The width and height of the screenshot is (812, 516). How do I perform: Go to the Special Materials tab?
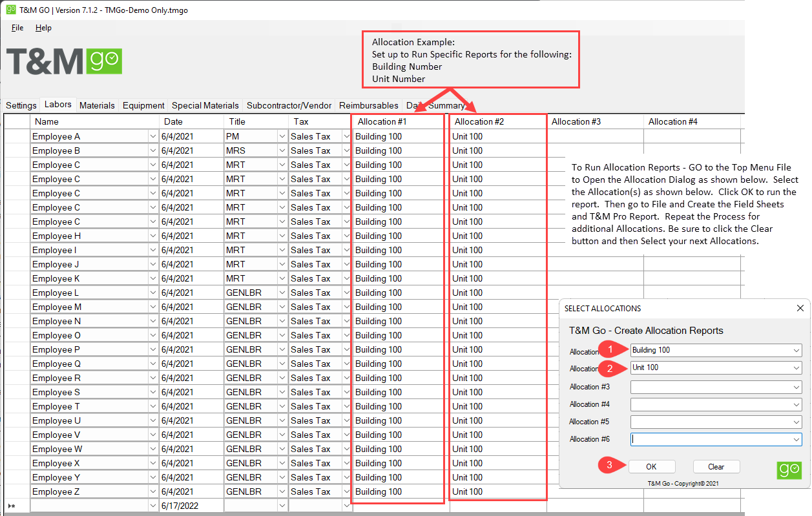205,105
